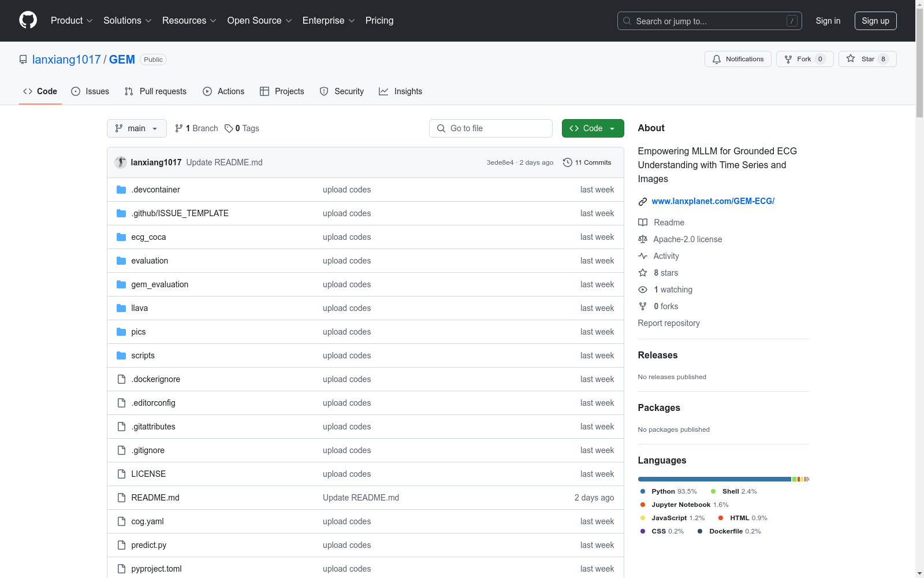Screen dimensions: 924x578
Task: Open the pyproject.toml file
Action: pyautogui.click(x=157, y=569)
